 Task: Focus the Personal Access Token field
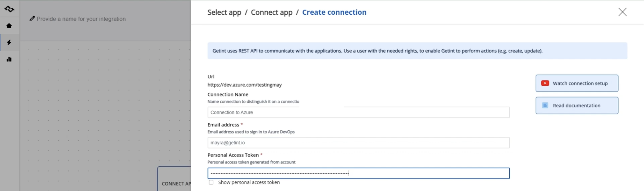click(x=359, y=173)
